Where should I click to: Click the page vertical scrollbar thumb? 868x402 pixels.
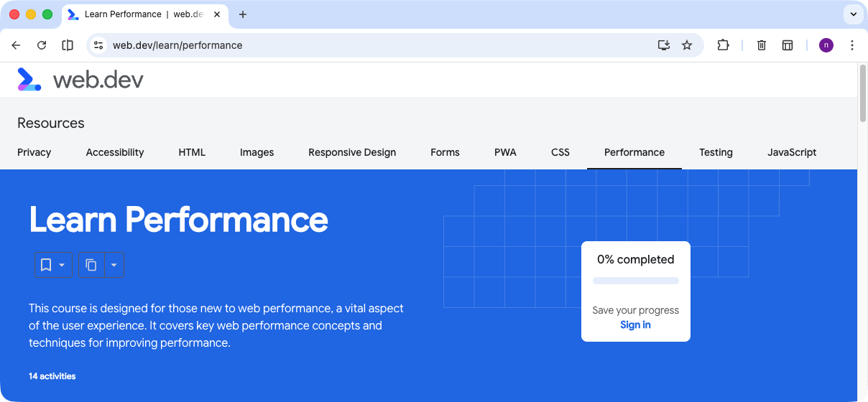point(862,93)
